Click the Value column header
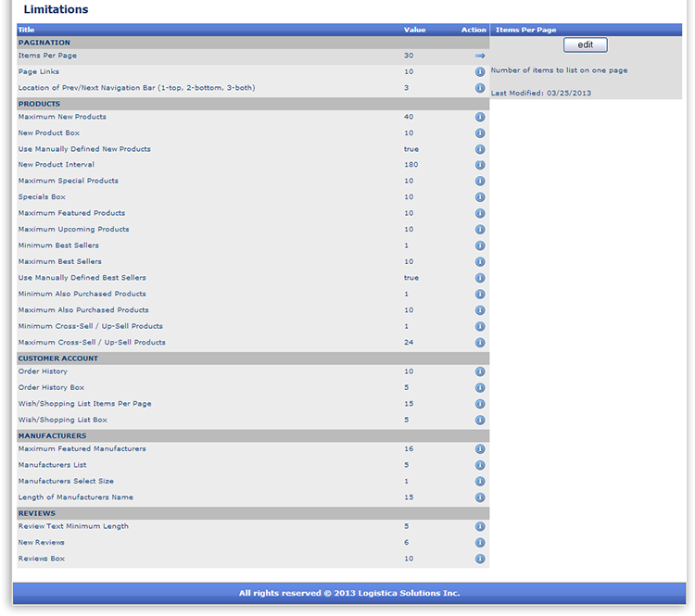This screenshot has width=695, height=616. 414,31
